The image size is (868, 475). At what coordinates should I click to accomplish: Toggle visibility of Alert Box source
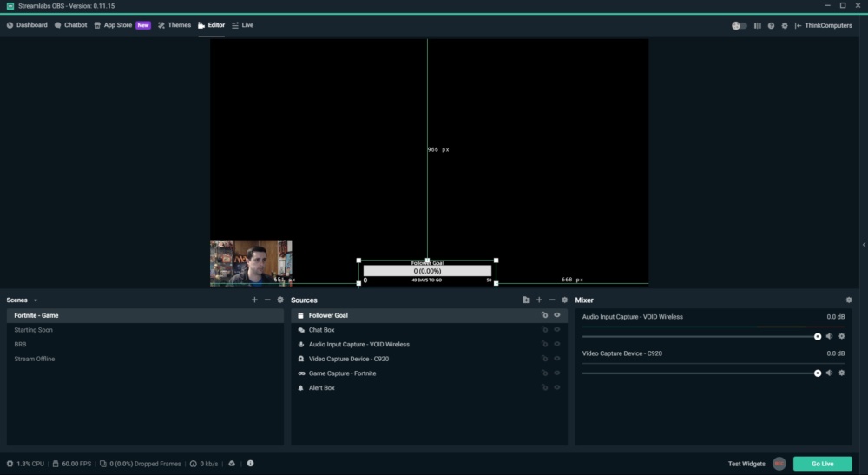coord(557,387)
